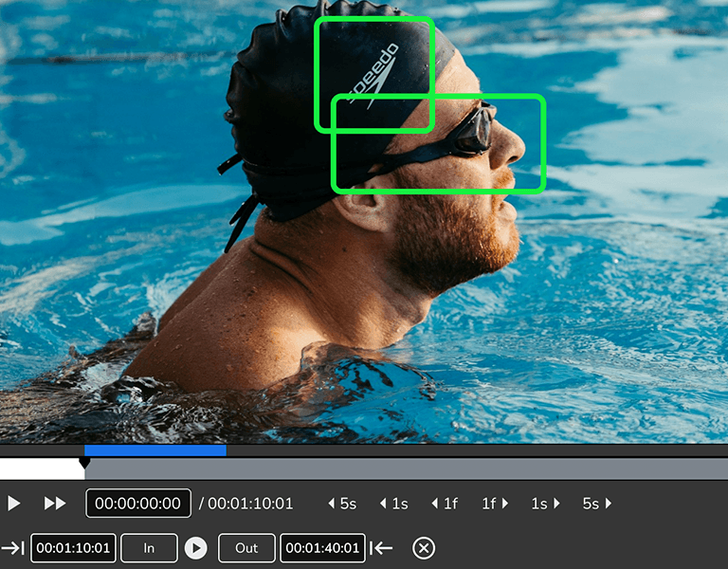Skip forward 1 second
Image resolution: width=728 pixels, height=569 pixels.
point(545,504)
